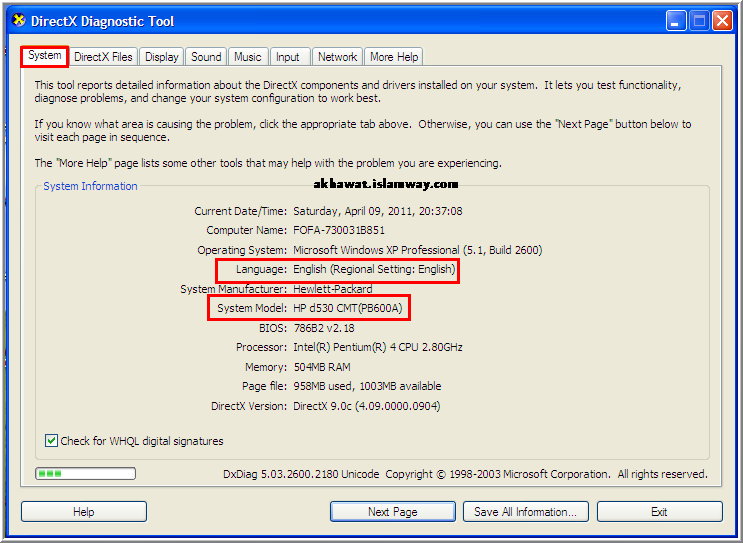Minimize the DirectX Diagnostic Tool window
Viewport: 743px width, 543px height.
(675, 20)
